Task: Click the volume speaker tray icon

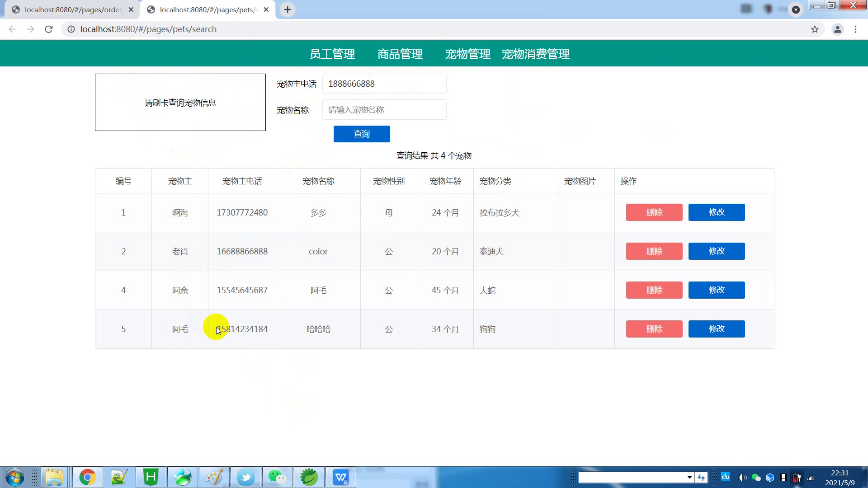Action: [x=742, y=478]
